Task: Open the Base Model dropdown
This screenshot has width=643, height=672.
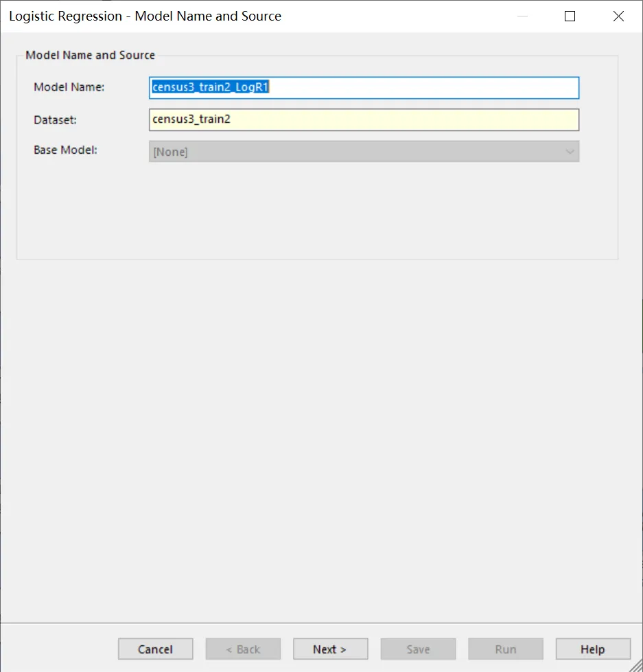Action: (364, 152)
